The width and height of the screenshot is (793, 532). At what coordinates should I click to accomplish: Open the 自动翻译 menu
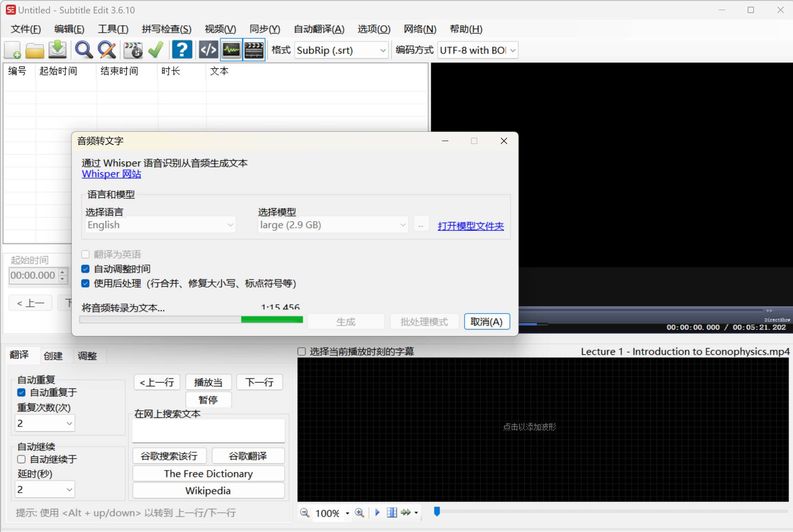pyautogui.click(x=319, y=29)
